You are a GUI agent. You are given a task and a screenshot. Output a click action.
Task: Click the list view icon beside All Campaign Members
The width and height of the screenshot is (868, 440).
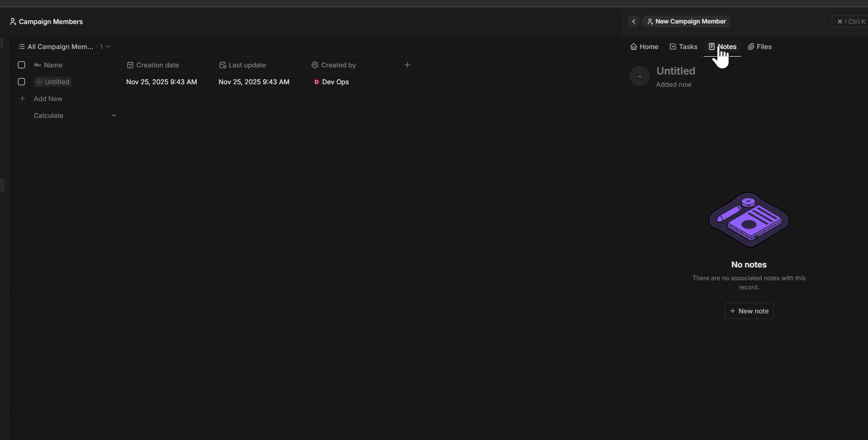click(x=21, y=46)
